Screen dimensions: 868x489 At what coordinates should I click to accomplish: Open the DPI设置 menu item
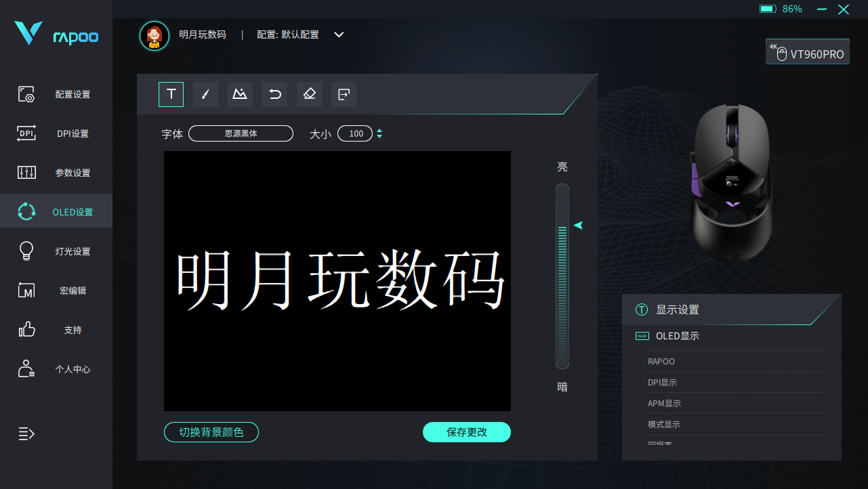pyautogui.click(x=56, y=133)
